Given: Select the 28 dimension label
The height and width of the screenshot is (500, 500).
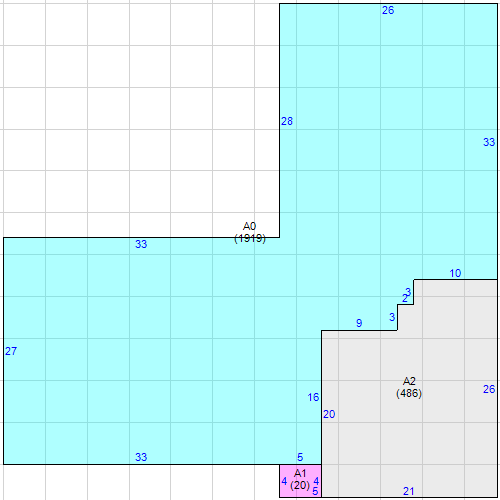Looking at the screenshot, I should pos(287,121).
